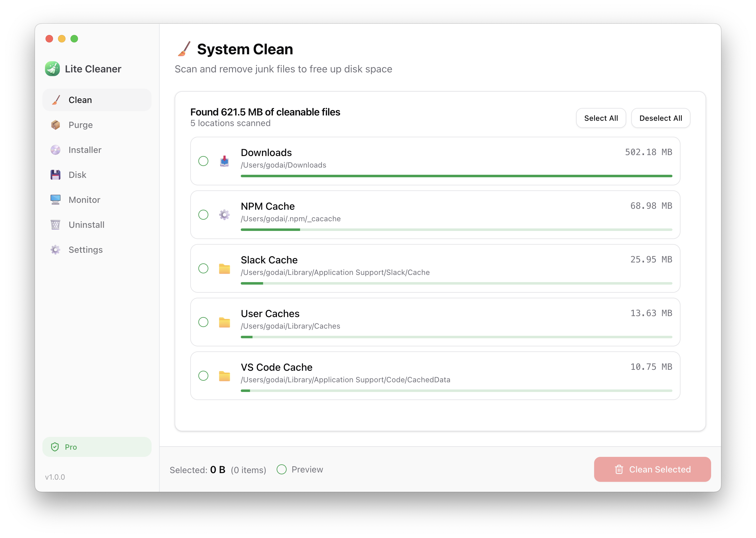Switch to the Uninstall sidebar item
Screen dimensions: 756x538
pos(86,225)
